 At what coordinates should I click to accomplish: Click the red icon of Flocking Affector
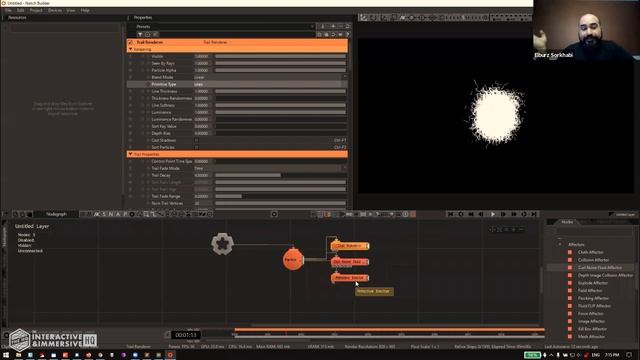570,298
